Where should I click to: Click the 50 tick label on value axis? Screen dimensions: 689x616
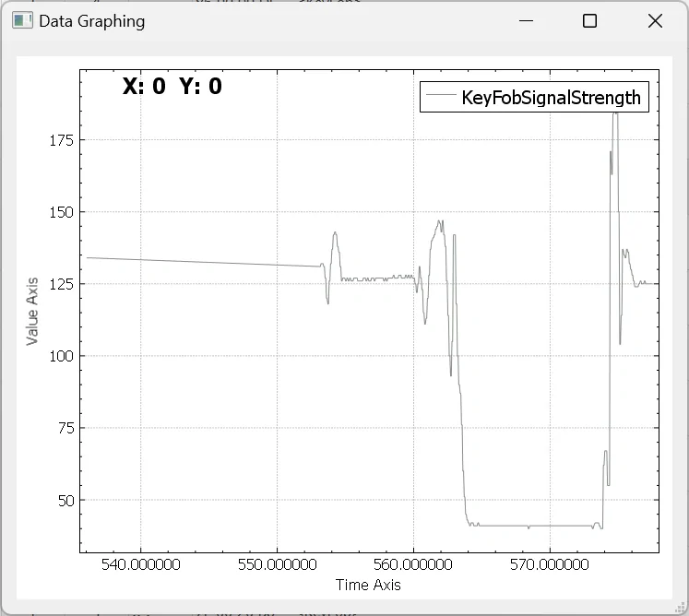pos(65,501)
